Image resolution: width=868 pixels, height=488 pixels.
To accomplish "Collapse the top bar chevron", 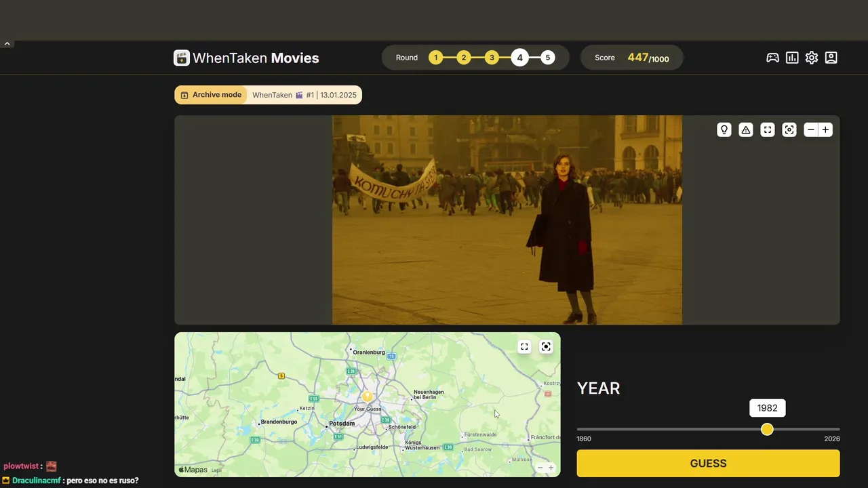I will pos(7,43).
